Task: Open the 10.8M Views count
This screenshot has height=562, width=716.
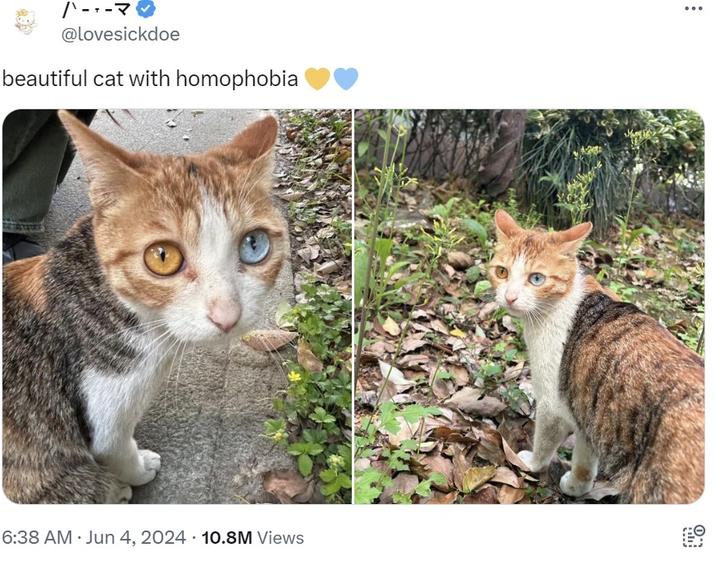Action: click(252, 537)
